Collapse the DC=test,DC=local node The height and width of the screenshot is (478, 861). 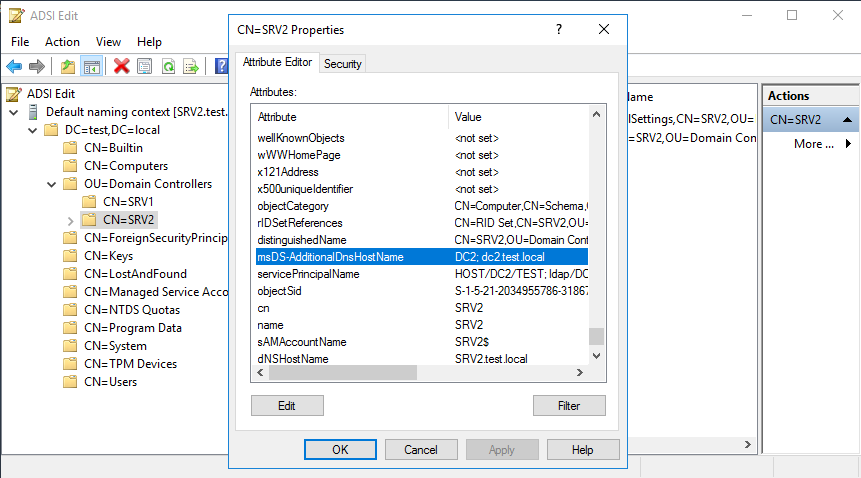[32, 130]
